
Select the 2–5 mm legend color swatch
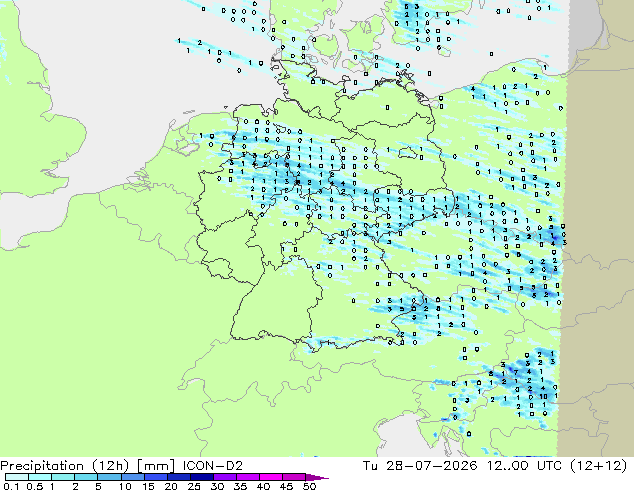[x=86, y=477]
